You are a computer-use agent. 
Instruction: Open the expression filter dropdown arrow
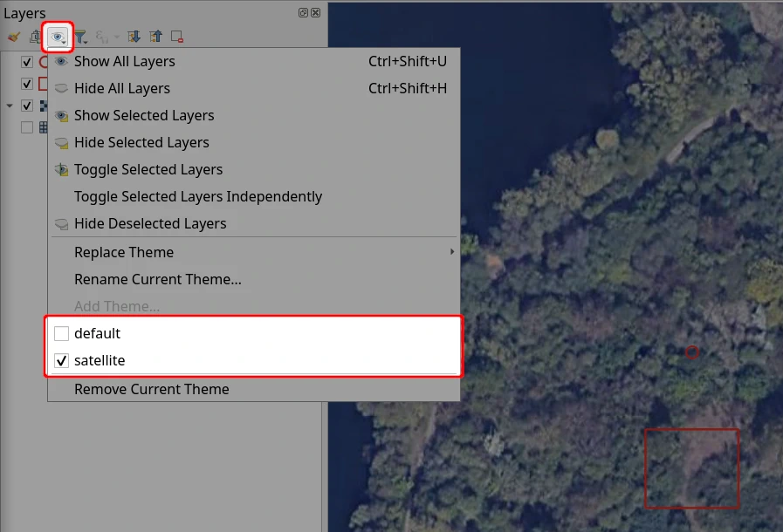point(116,37)
